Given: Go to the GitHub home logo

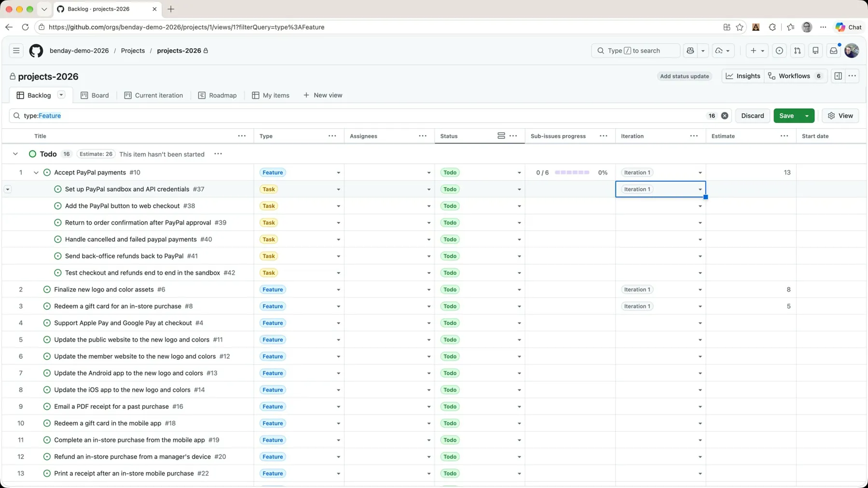Looking at the screenshot, I should coord(36,51).
